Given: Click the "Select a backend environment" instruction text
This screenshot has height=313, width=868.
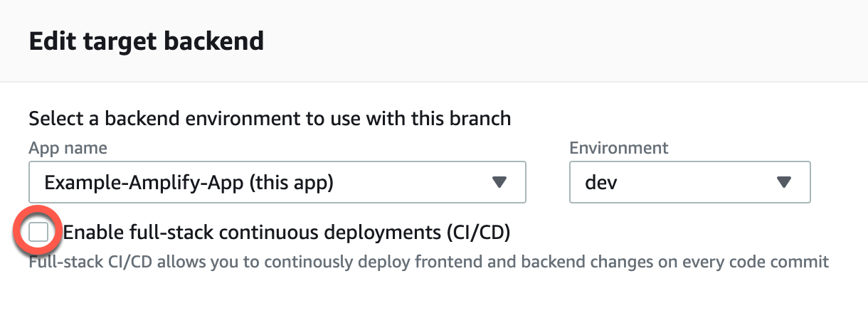Looking at the screenshot, I should [270, 118].
